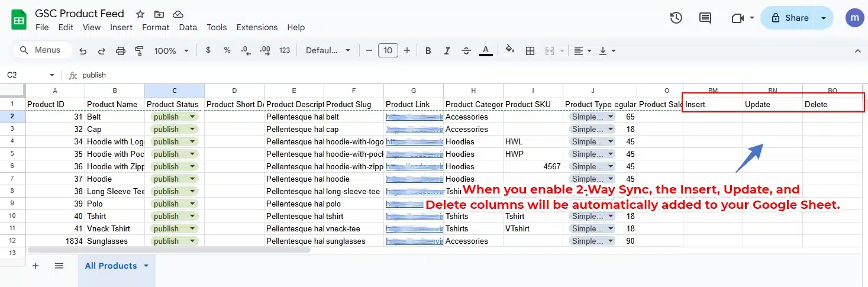Expand the Default font dropdown
Image resolution: width=868 pixels, height=287 pixels.
tap(328, 51)
